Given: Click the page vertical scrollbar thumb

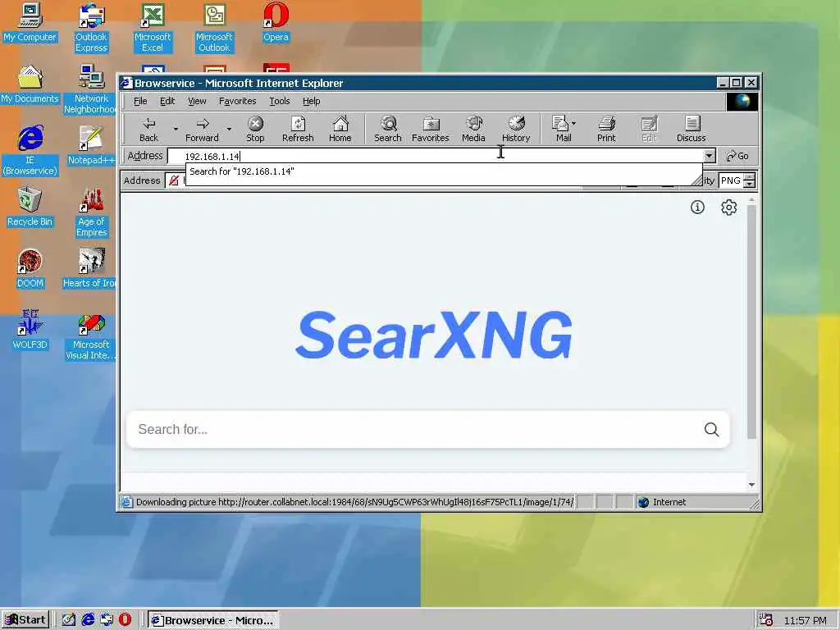Looking at the screenshot, I should click(751, 322).
